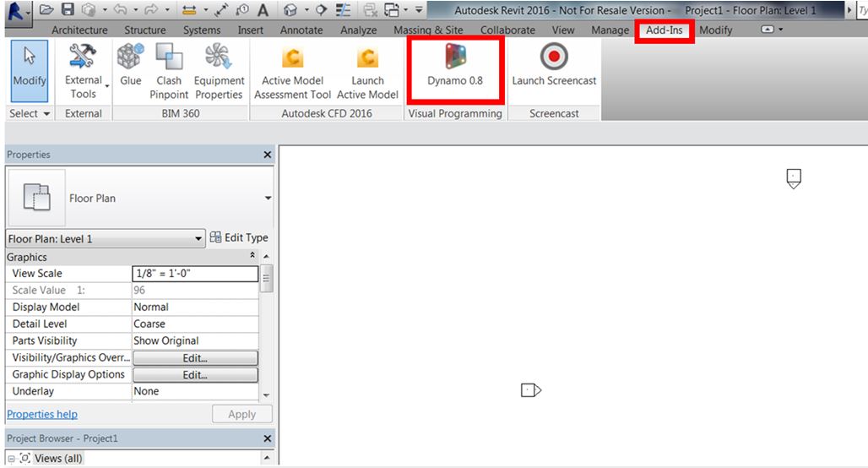Open External Tools on the ribbon
Screen dimensions: 868x468
point(84,71)
